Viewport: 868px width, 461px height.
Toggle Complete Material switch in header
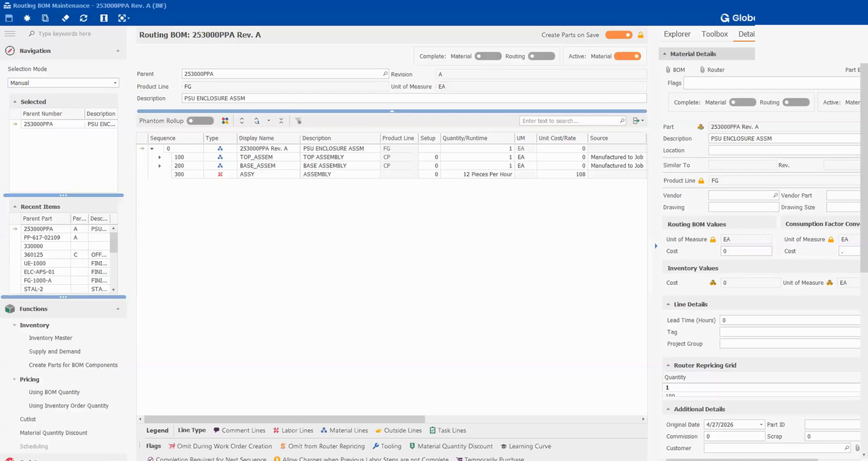point(488,56)
